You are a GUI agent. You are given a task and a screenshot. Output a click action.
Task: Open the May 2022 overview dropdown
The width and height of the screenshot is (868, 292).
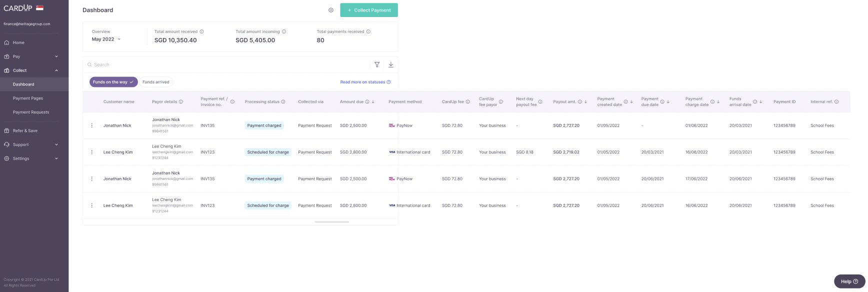106,39
